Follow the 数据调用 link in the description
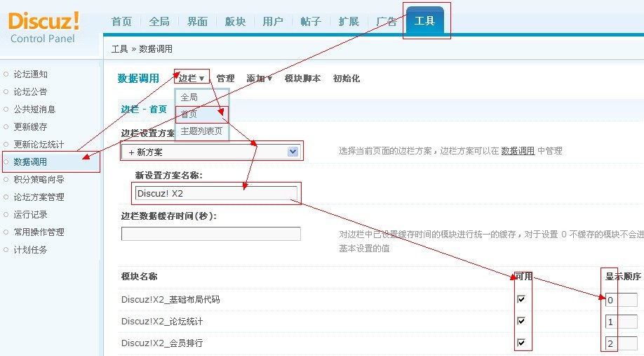644x356 pixels. coord(518,151)
